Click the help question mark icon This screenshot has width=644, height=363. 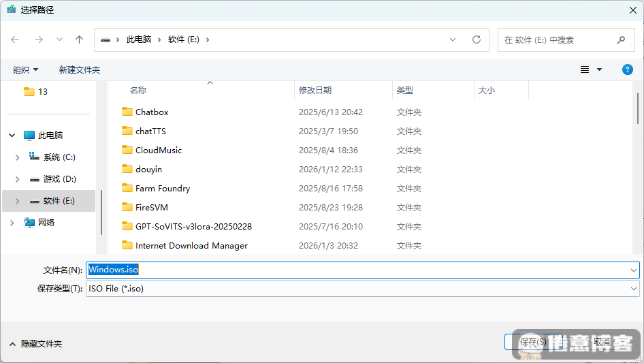point(628,69)
